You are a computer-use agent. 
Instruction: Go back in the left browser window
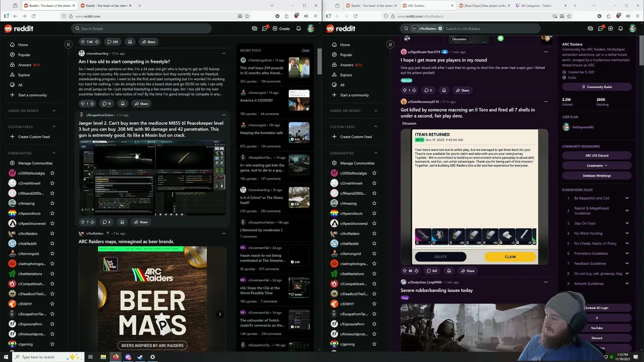point(15,16)
